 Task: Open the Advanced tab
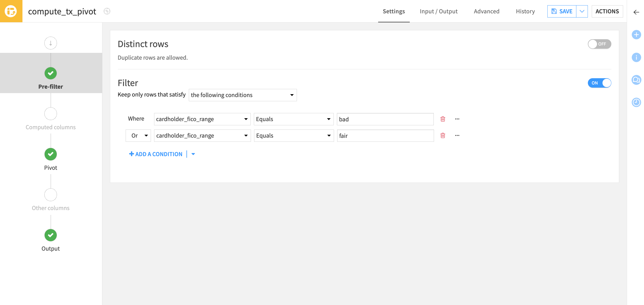click(x=486, y=11)
